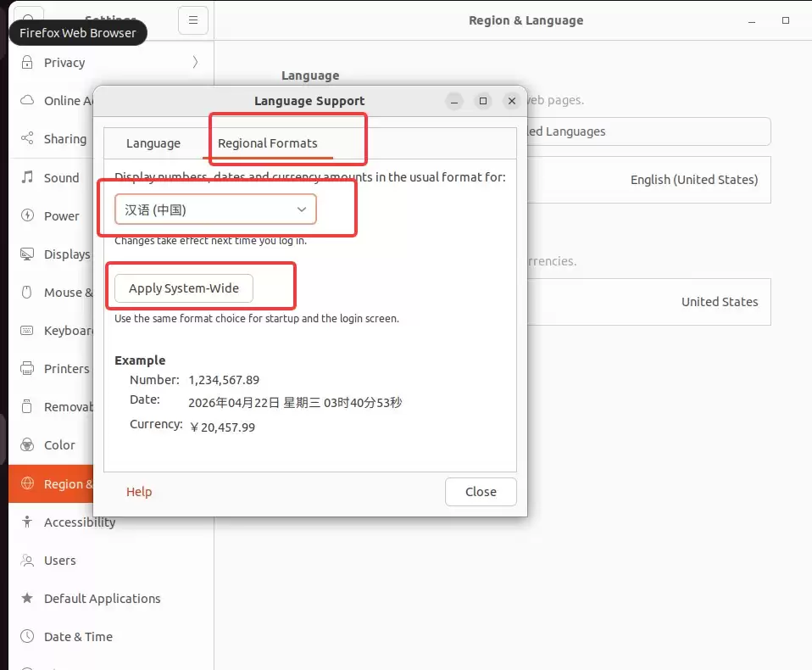812x670 pixels.
Task: Click the Keyboard icon in sidebar
Action: 27,330
